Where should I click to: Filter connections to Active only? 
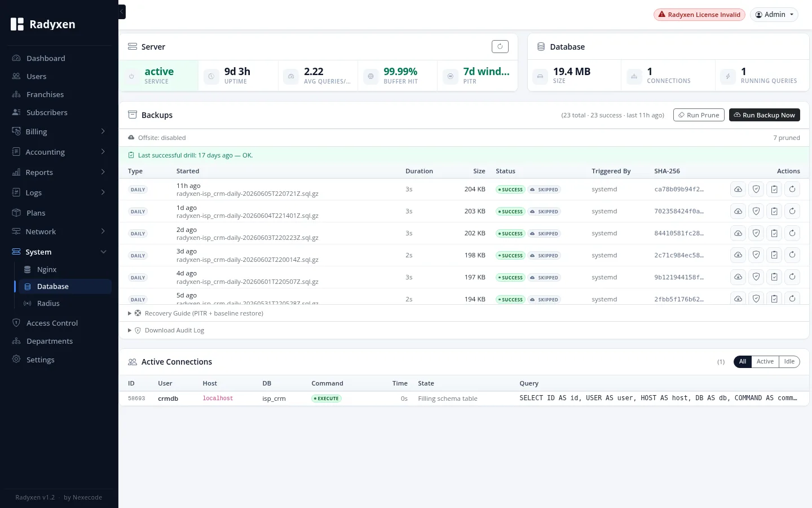pos(765,362)
